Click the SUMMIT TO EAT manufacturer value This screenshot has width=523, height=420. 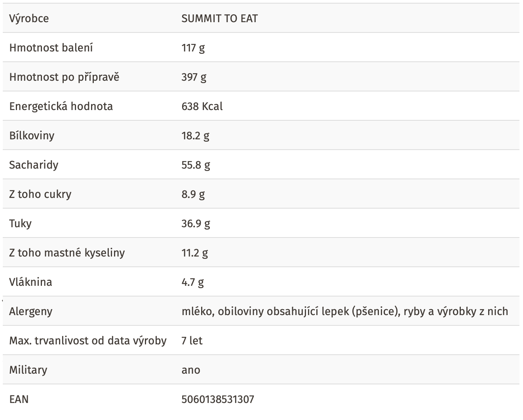click(219, 19)
